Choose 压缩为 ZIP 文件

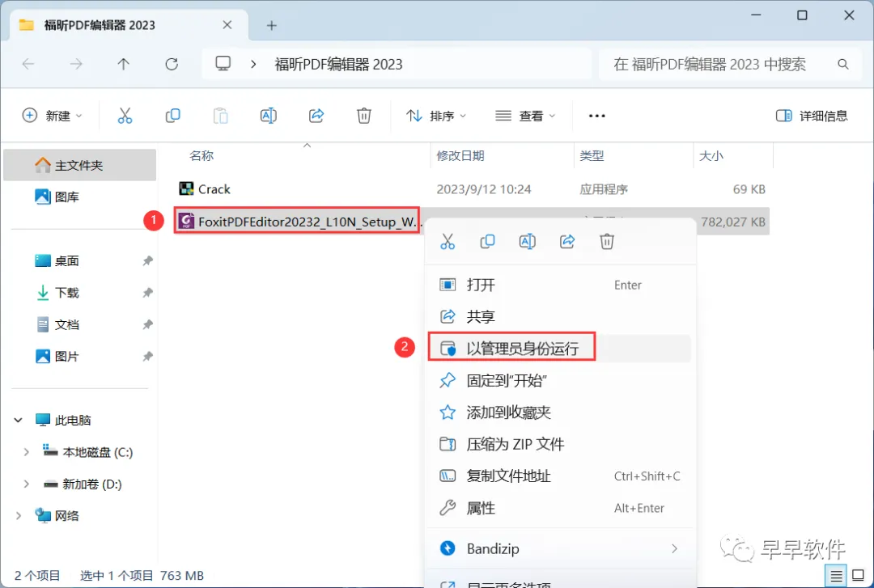[560, 444]
